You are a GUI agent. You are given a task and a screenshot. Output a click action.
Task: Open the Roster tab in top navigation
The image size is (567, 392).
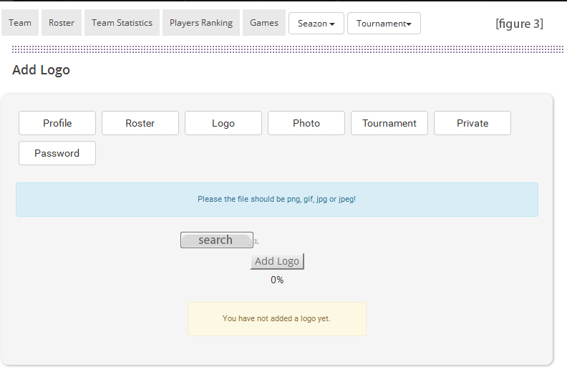pyautogui.click(x=62, y=23)
